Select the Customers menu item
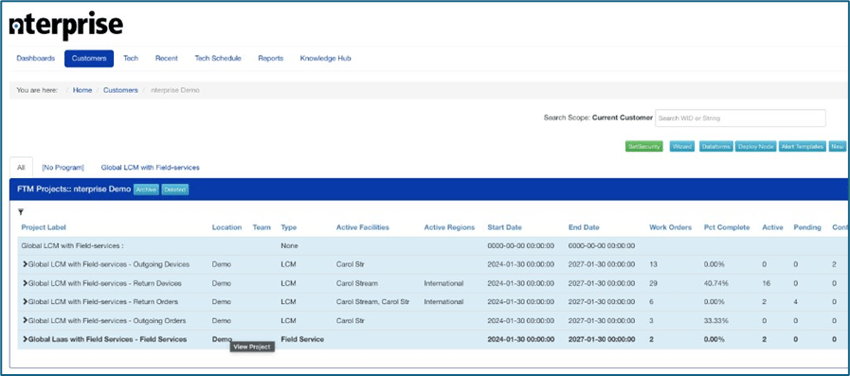The width and height of the screenshot is (850, 376). click(89, 59)
